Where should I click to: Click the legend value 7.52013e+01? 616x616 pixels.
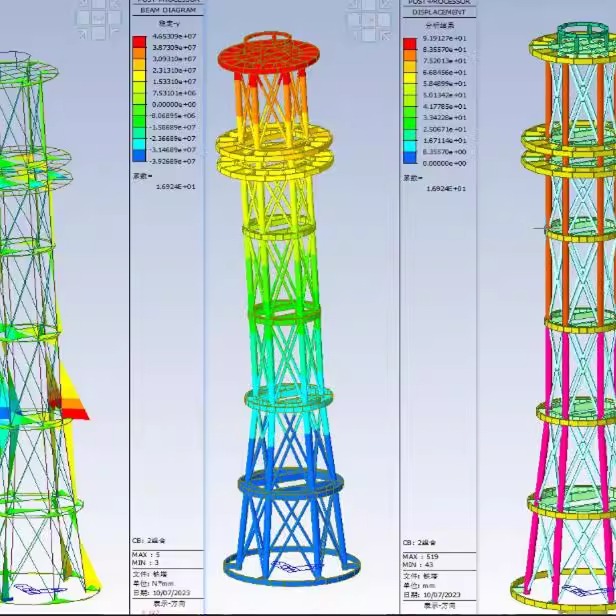(x=444, y=61)
